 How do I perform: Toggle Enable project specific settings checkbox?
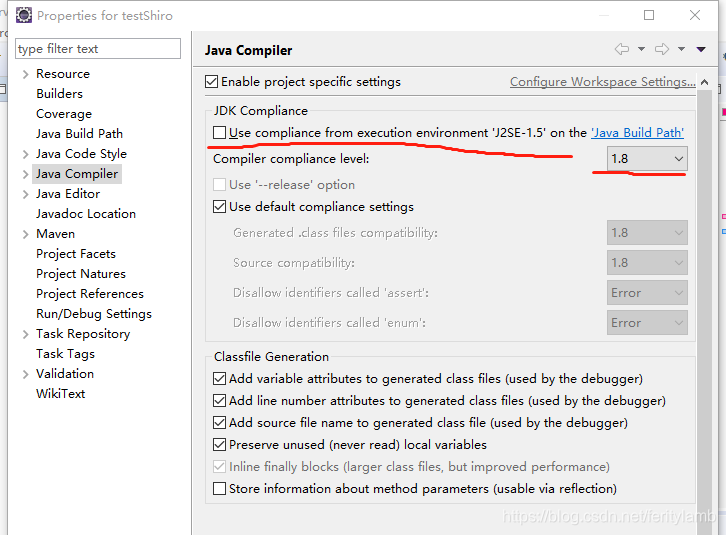211,82
